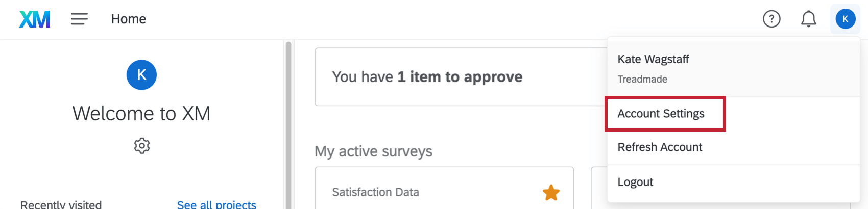868x209 pixels.
Task: Click the My active surveys heading
Action: (x=373, y=151)
